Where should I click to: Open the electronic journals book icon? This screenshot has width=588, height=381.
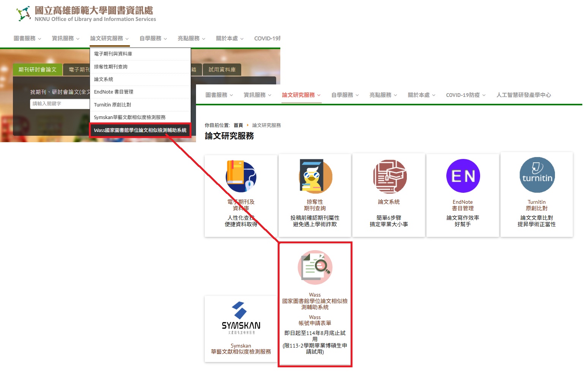coord(241,176)
